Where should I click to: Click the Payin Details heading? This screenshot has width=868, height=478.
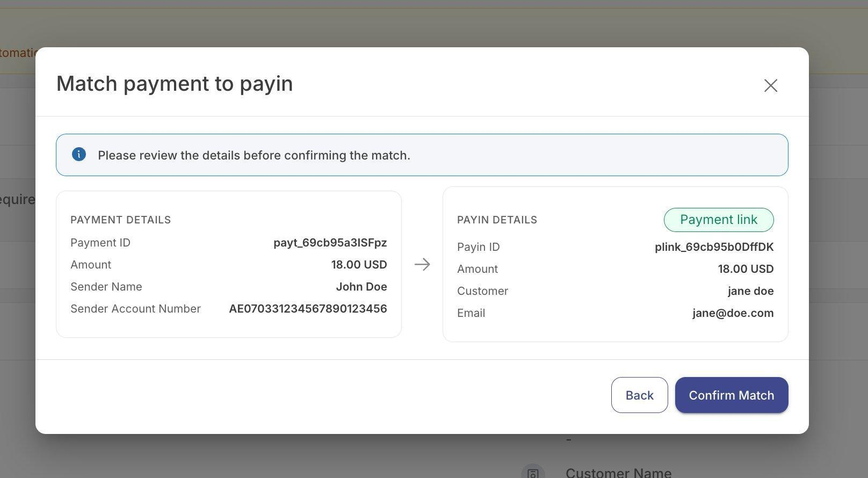click(497, 220)
